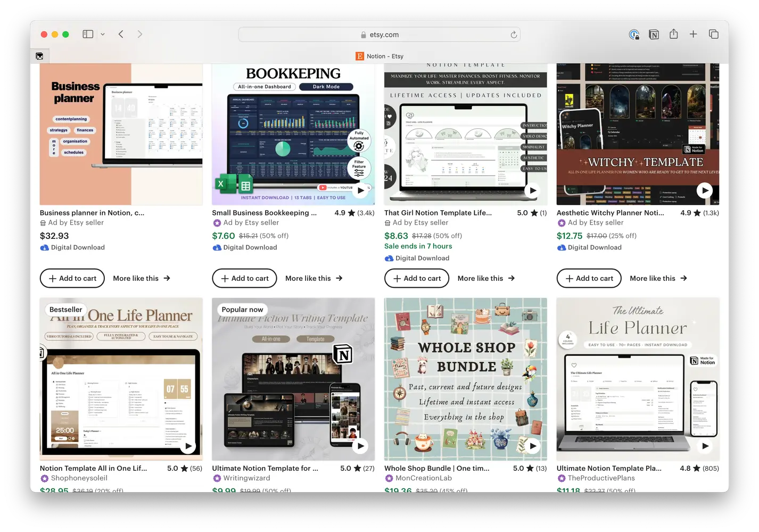
Task: Open the pinned mail tab icon
Action: tap(39, 56)
